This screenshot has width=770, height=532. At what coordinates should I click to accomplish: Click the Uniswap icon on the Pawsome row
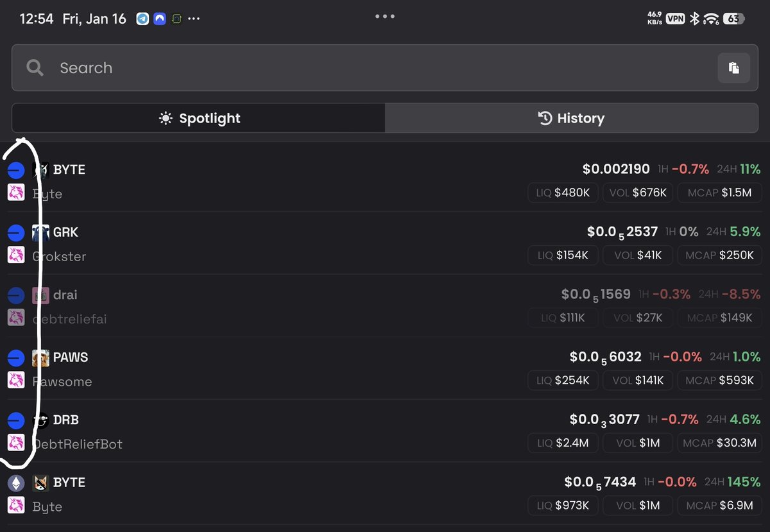coord(16,380)
